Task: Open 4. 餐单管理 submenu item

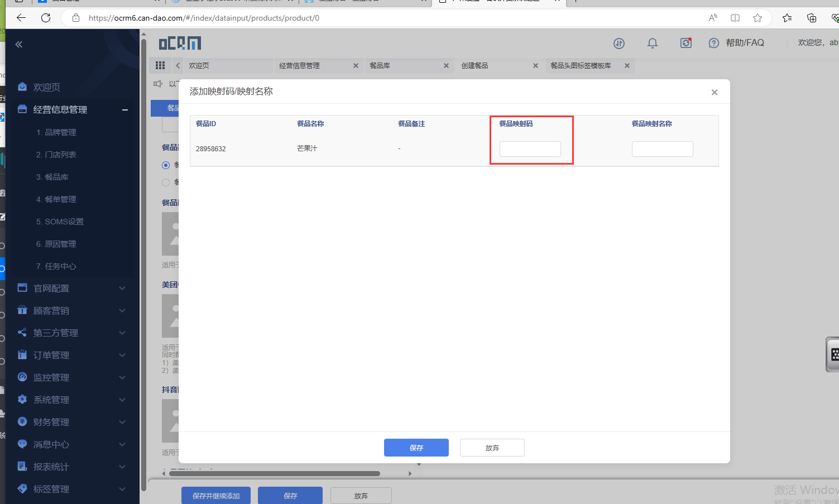Action: [56, 199]
